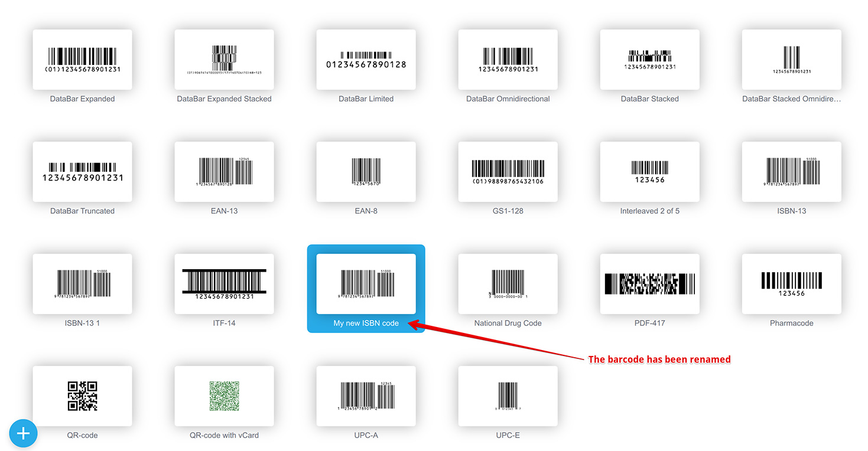
Task: Select the renamed My new ISBN code barcode
Action: tap(366, 283)
